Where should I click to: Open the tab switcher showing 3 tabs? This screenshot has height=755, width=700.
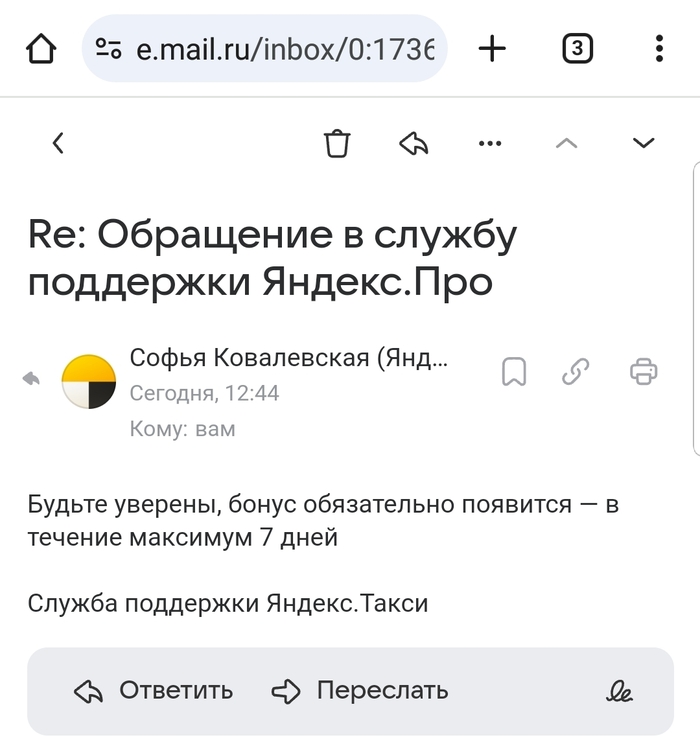[577, 48]
